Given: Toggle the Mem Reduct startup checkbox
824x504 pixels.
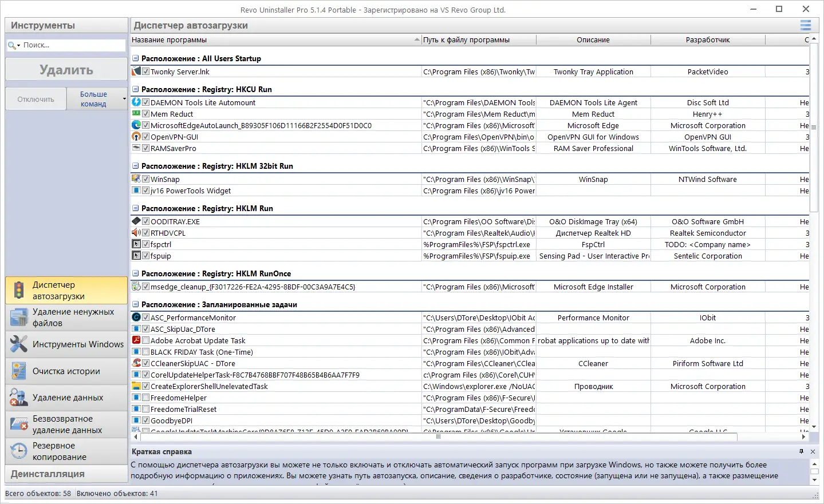Looking at the screenshot, I should click(x=146, y=114).
